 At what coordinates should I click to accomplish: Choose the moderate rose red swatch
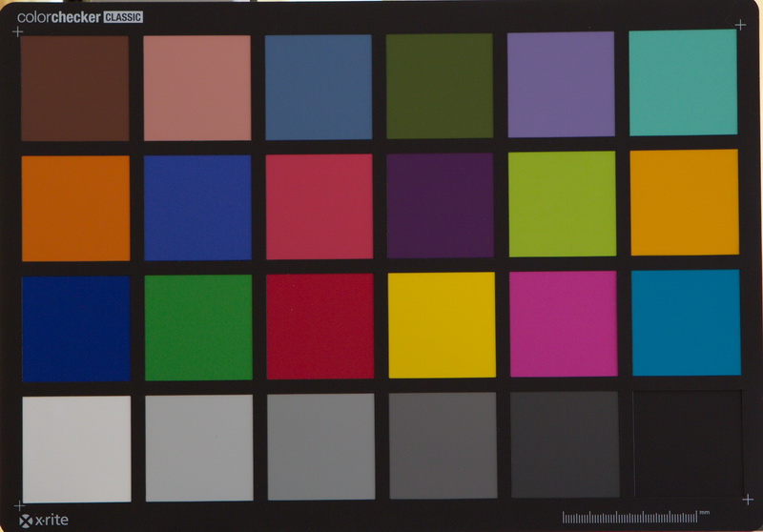(x=320, y=207)
